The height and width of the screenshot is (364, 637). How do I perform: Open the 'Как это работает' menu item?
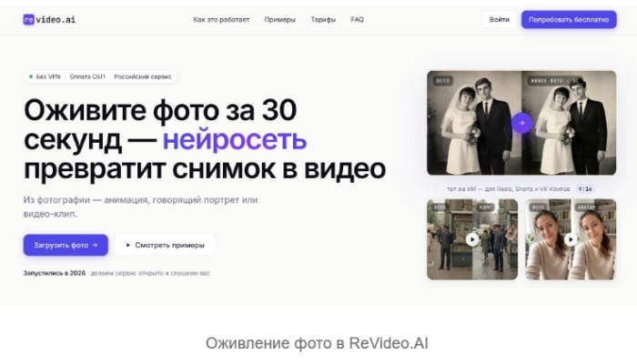(221, 19)
